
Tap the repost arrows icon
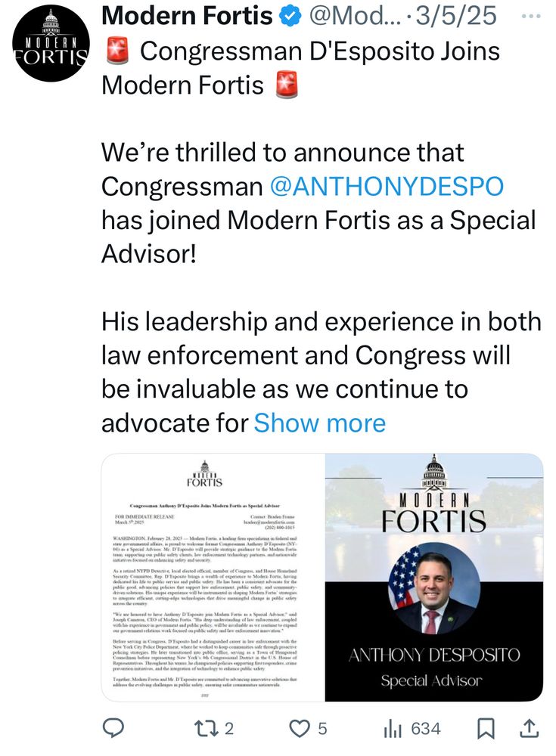tap(206, 729)
